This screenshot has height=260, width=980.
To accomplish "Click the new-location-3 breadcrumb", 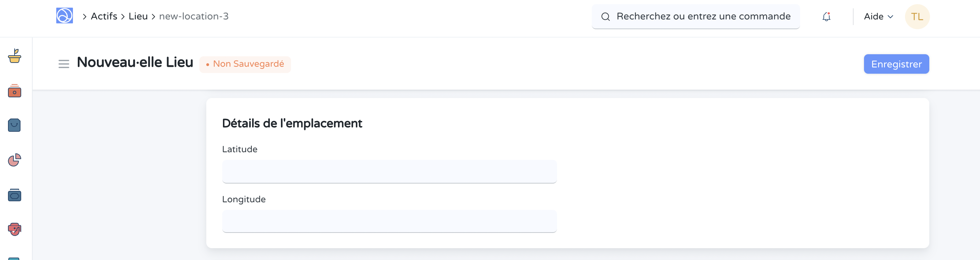I will tap(194, 16).
